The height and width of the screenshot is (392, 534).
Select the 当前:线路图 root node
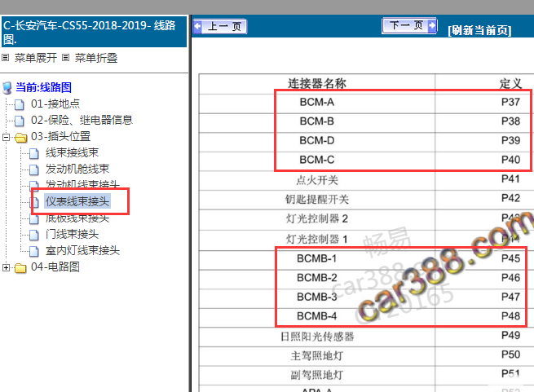pyautogui.click(x=43, y=87)
